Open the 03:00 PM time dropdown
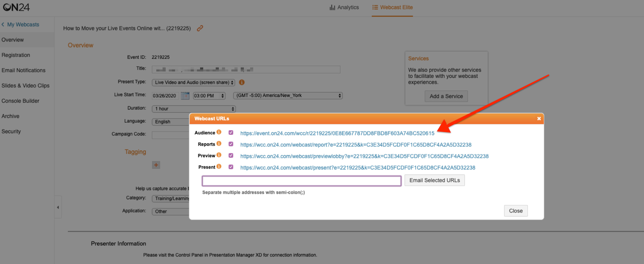644x264 pixels. tap(209, 96)
